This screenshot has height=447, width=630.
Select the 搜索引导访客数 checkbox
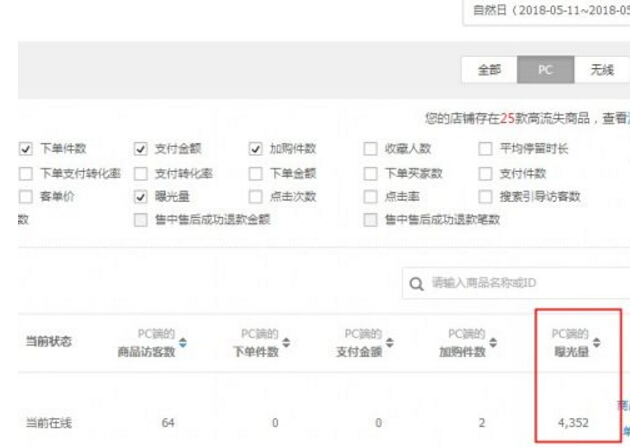coord(486,197)
